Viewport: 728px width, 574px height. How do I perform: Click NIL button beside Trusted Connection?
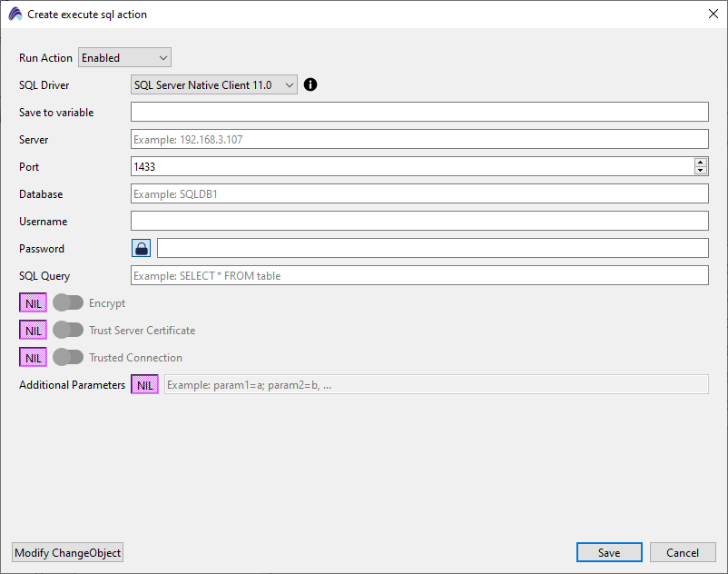[34, 358]
